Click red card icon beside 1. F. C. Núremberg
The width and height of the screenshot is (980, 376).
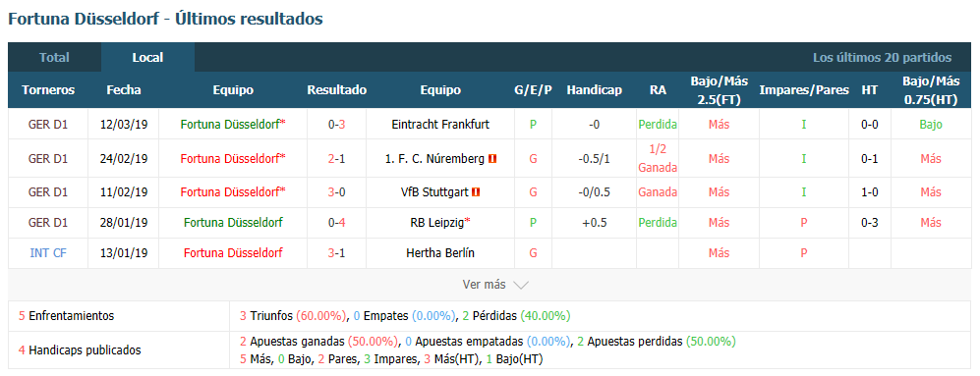coord(492,159)
